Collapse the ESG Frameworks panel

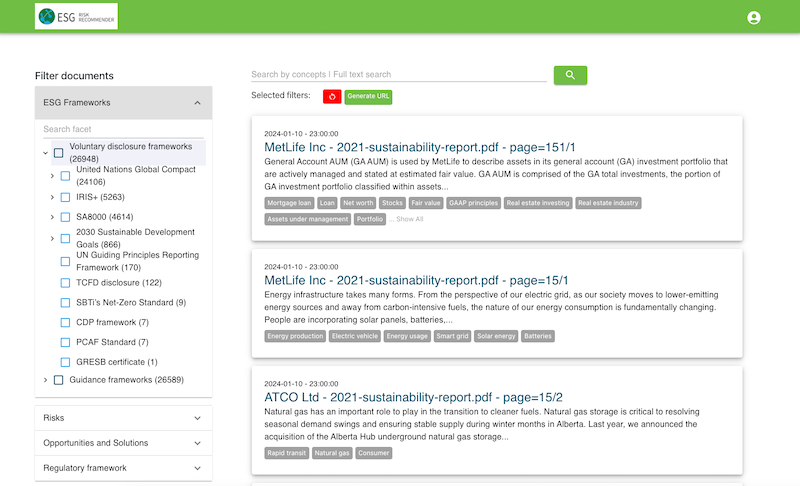click(x=123, y=103)
